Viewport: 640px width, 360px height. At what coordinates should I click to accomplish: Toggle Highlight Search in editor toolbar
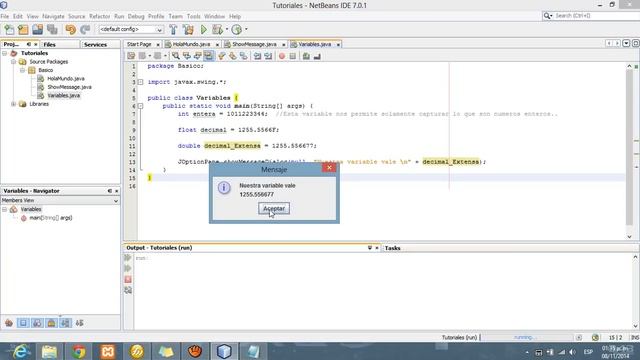(209, 56)
